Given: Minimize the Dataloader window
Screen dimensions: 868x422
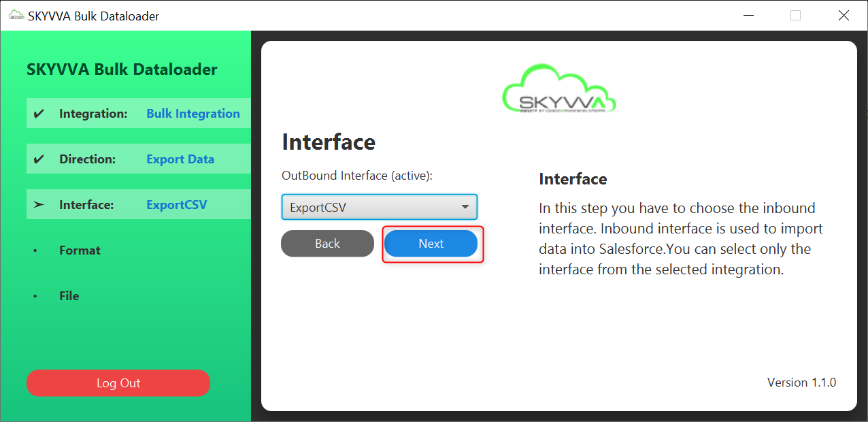Looking at the screenshot, I should tap(748, 15).
